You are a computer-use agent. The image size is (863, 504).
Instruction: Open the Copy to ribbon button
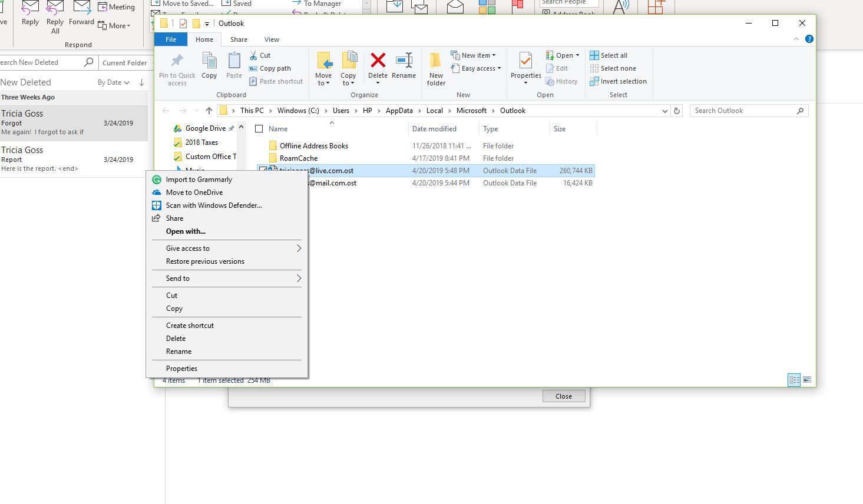(x=348, y=69)
